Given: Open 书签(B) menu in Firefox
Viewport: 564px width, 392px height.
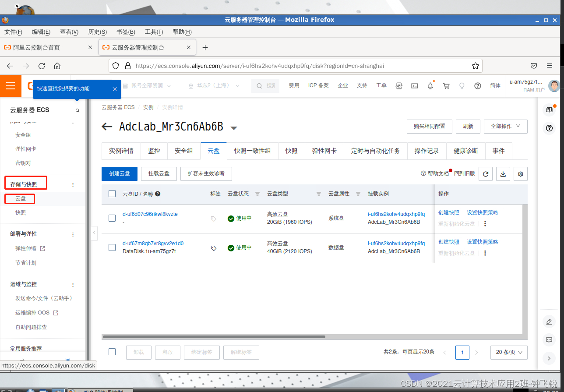Looking at the screenshot, I should tap(126, 32).
